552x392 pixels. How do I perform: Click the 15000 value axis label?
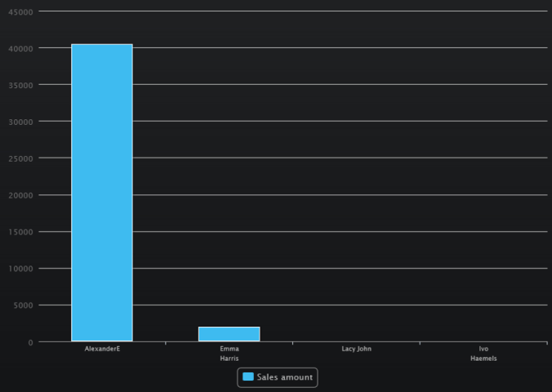tap(21, 232)
